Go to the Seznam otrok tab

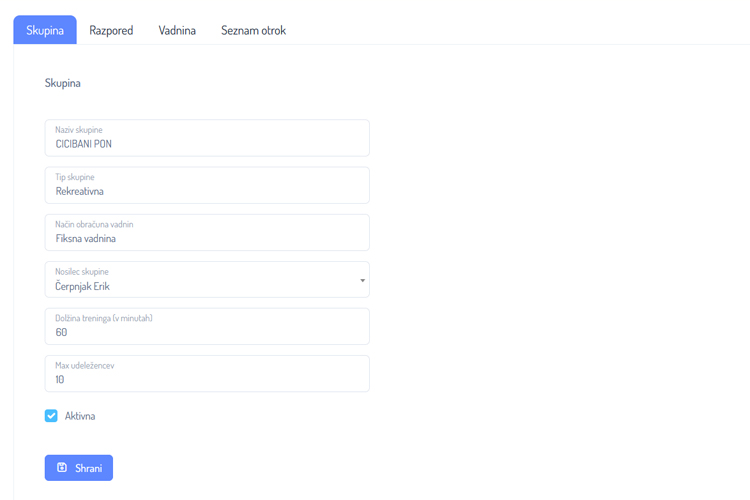click(x=253, y=30)
